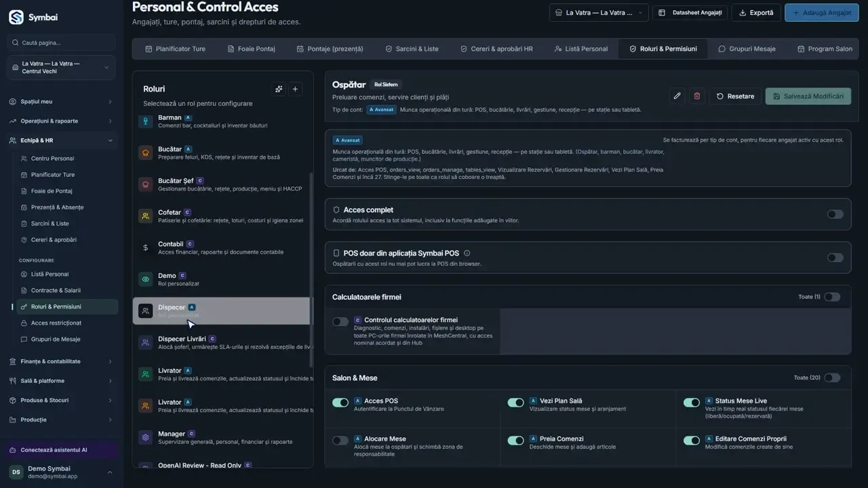The image size is (868, 488).
Task: Click the first Livrator role icon
Action: click(x=145, y=374)
